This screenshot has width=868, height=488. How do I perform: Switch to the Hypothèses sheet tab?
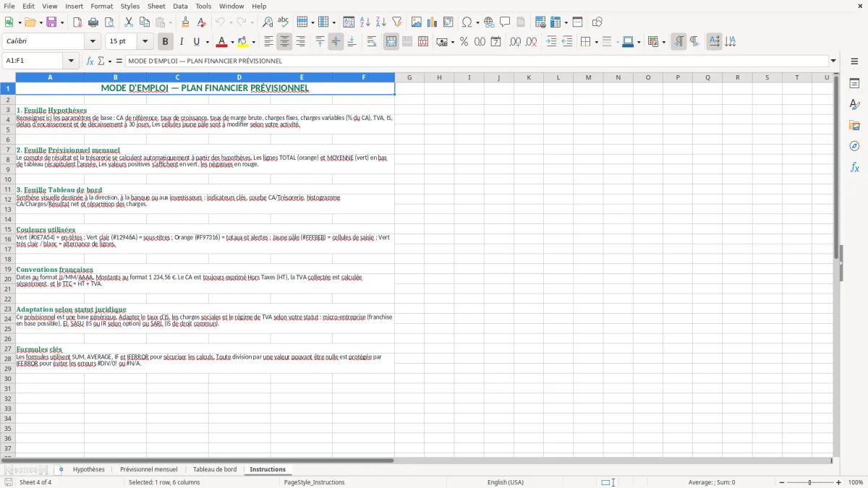[x=89, y=469]
